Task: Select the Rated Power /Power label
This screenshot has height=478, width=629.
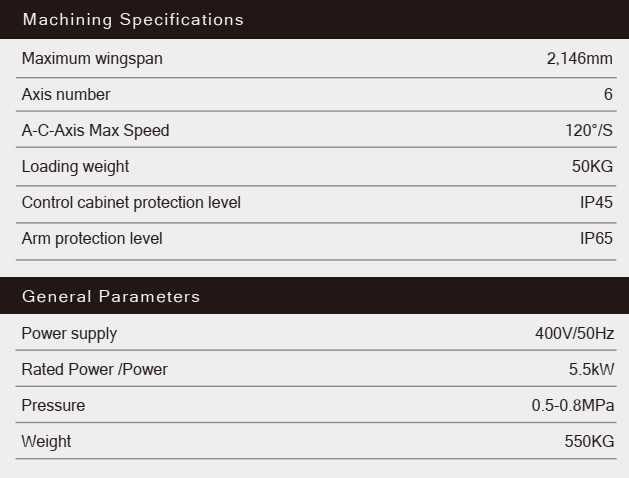Action: 95,370
